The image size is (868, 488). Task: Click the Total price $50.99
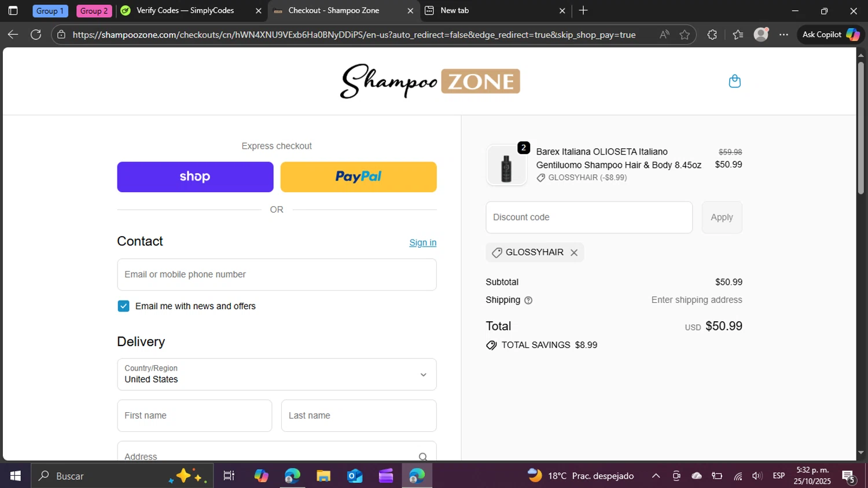[x=724, y=326]
